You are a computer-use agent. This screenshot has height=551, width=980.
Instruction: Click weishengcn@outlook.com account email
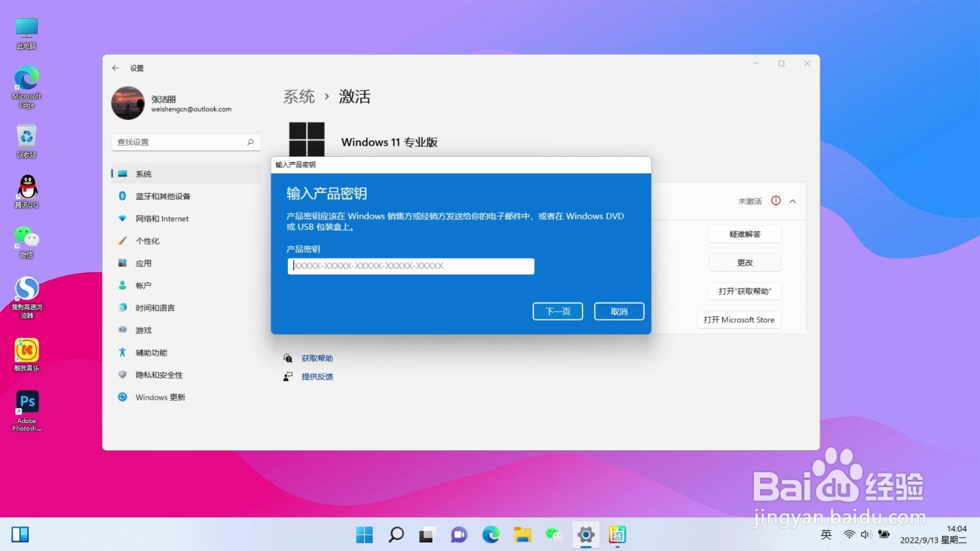(x=191, y=110)
